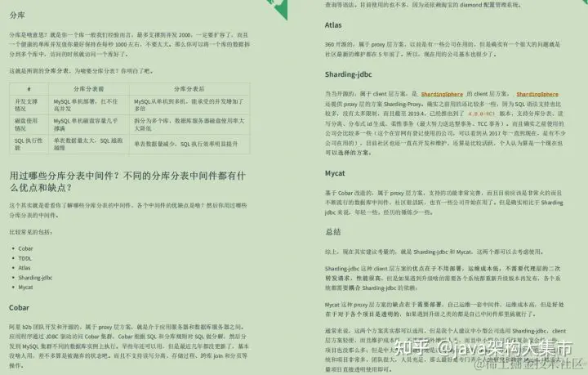Screen dimensions: 588x375
Task: Click cell '单表数据量太大，SQL 越跑越慢'
Action: [89, 144]
